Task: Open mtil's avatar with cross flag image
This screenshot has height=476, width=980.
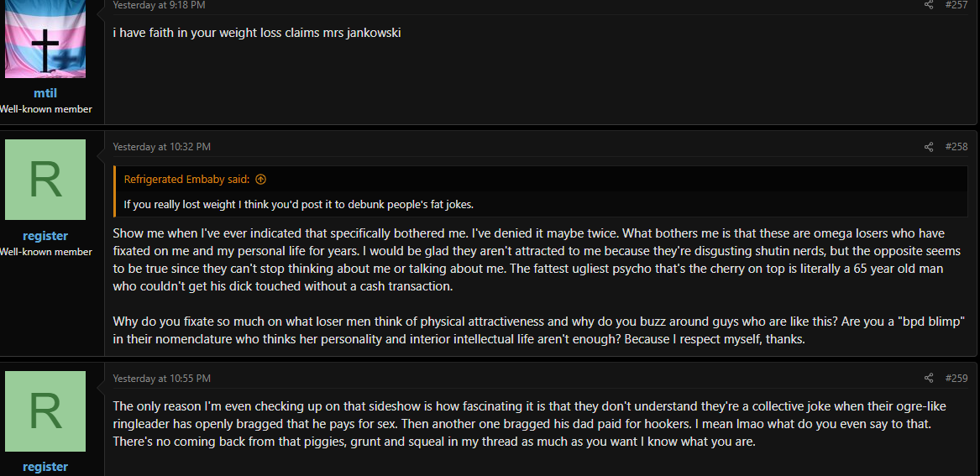Action: point(45,39)
